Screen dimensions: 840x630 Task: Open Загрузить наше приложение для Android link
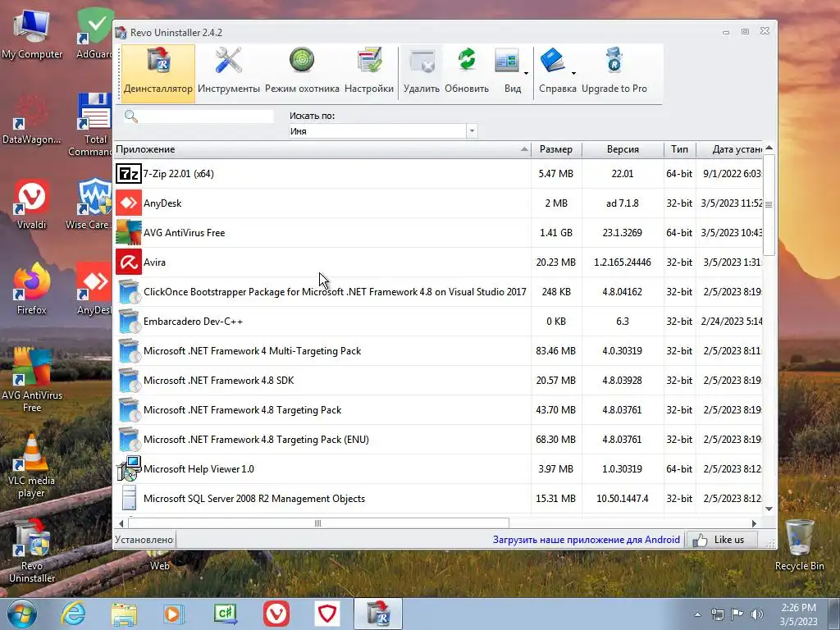(x=586, y=540)
